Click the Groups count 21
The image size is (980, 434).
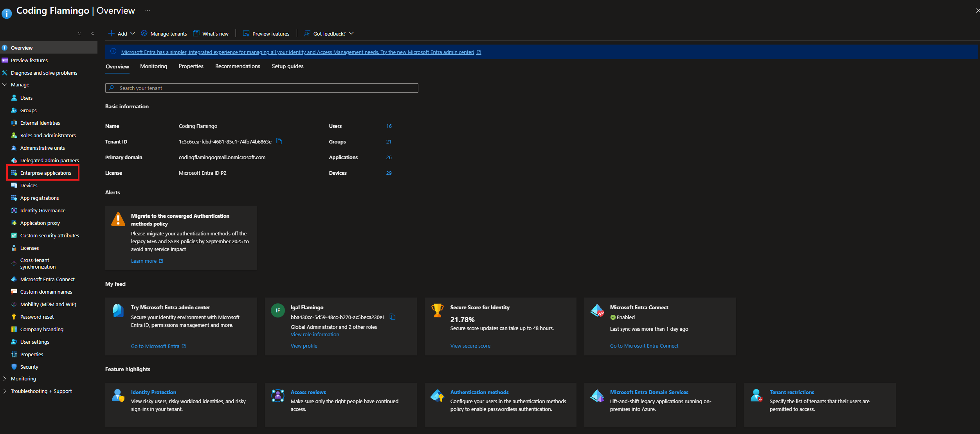(x=389, y=142)
